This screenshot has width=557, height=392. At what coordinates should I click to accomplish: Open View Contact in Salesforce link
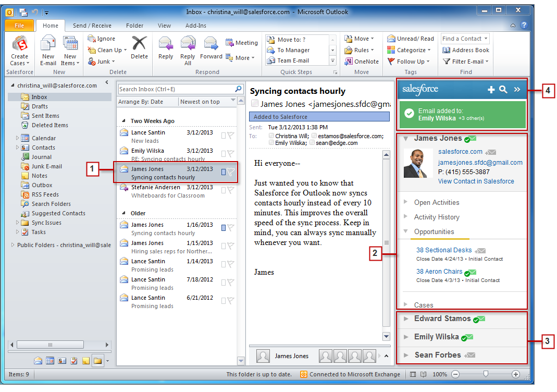[x=476, y=181]
